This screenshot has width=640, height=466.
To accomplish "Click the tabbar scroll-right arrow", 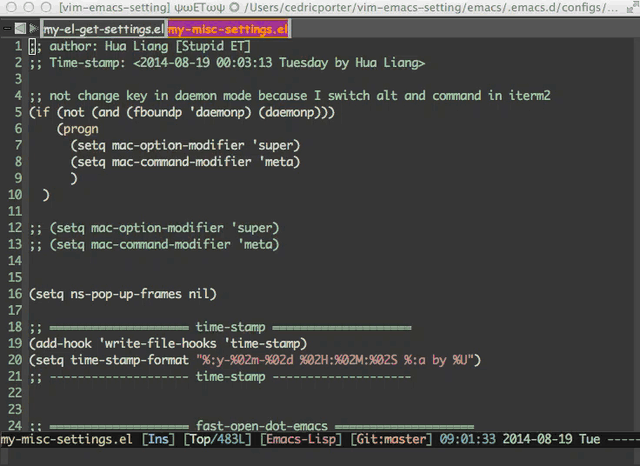I will [33, 29].
